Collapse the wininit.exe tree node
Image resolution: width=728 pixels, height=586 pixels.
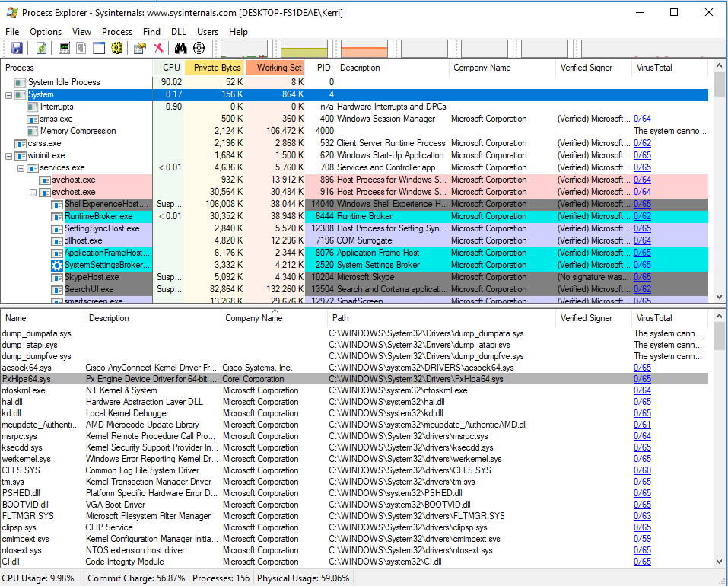pos(8,156)
